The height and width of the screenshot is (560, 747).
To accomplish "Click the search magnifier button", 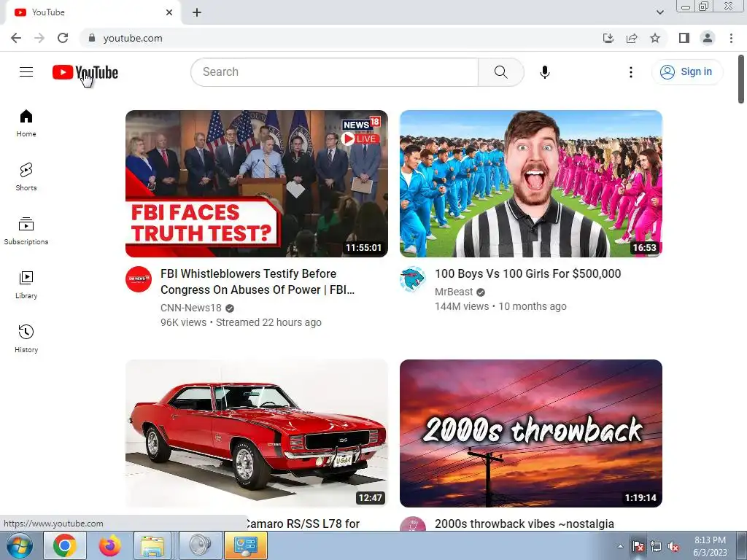I will tap(500, 72).
